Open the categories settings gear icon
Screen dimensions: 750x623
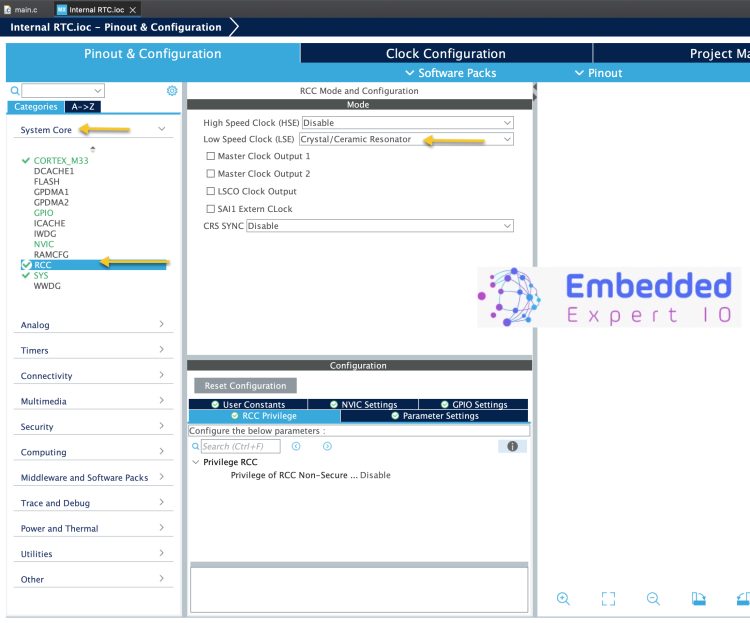click(171, 91)
